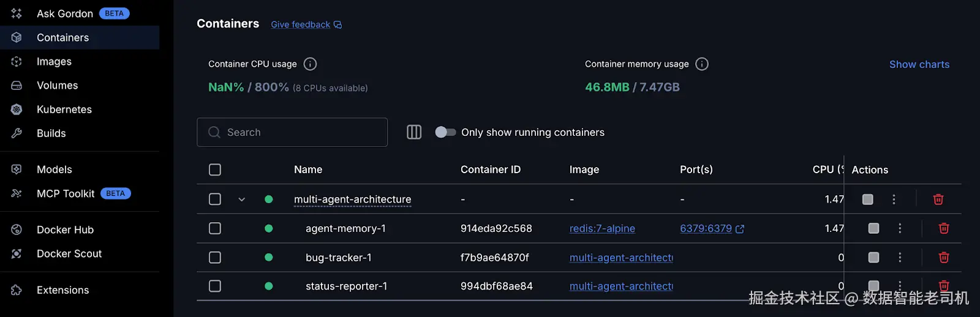Delete the bug-tracker-1 container
The height and width of the screenshot is (317, 980).
pos(944,258)
